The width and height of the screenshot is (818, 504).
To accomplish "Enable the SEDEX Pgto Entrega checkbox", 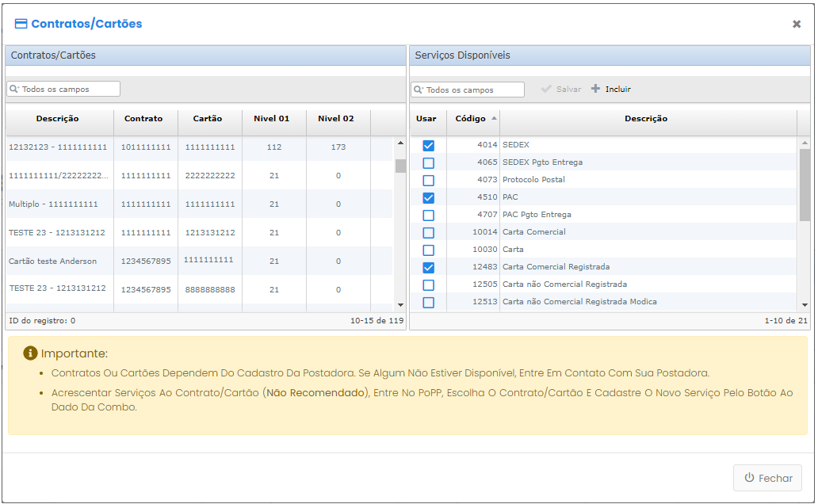I will tap(428, 162).
